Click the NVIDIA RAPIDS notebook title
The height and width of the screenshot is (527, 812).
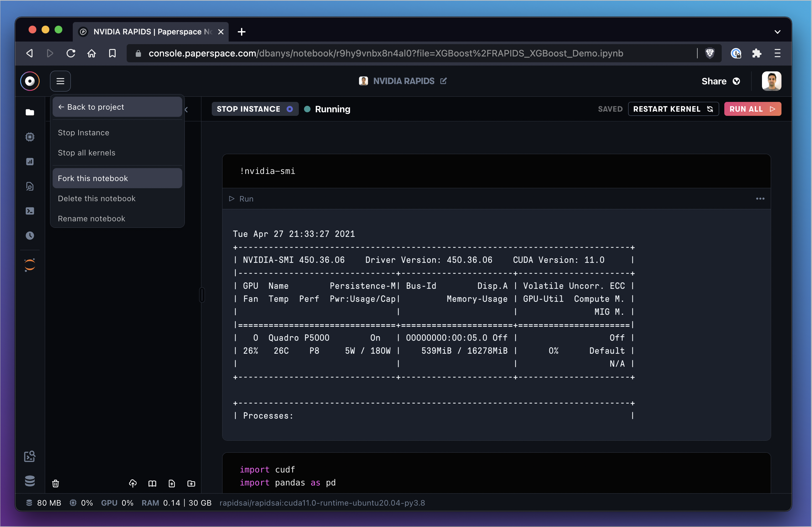click(x=404, y=81)
